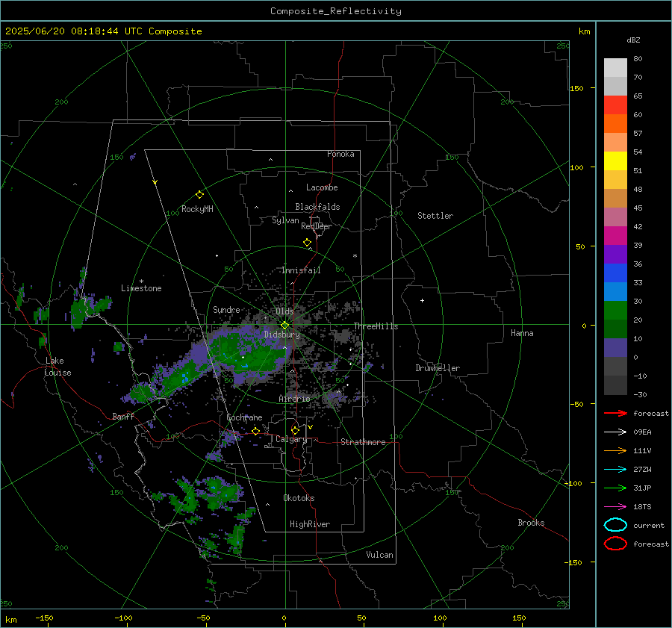The image size is (672, 628).
Task: Click the Ponoka city label
Action: click(340, 154)
